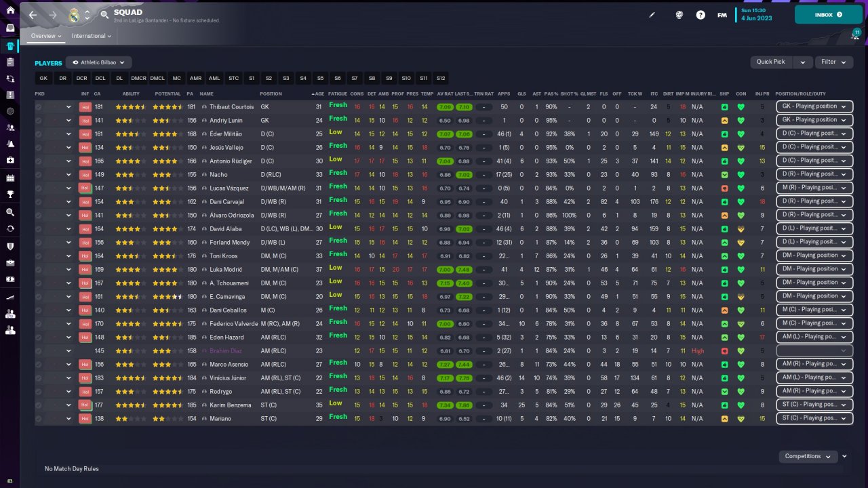Screen dimensions: 868x488
Task: Click the condition heart icon for David Alaba
Action: click(x=741, y=228)
